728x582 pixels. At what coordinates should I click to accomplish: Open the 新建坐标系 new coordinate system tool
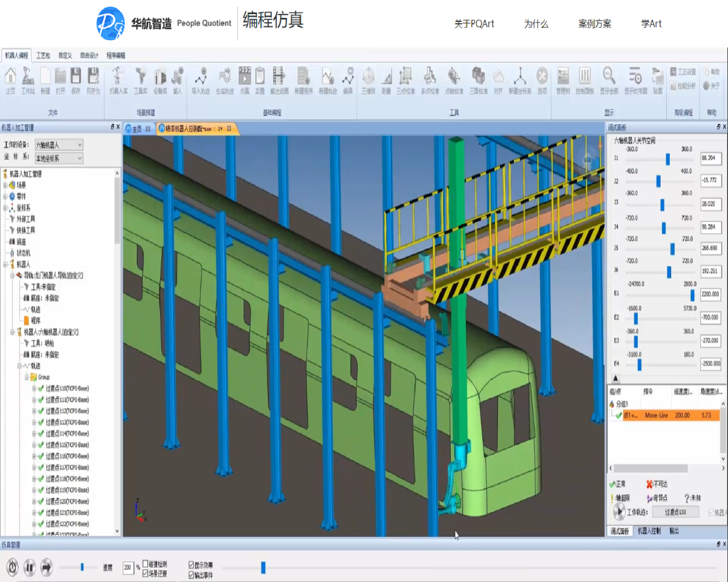(520, 80)
